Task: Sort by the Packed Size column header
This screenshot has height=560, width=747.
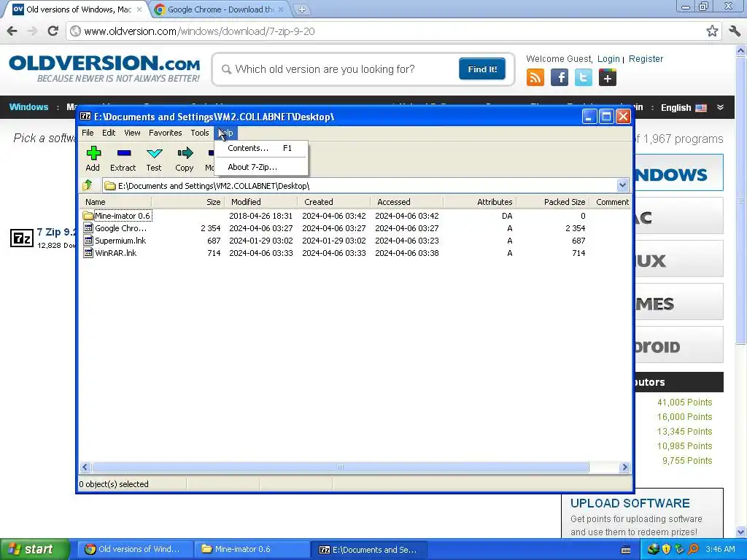Action: [553, 202]
